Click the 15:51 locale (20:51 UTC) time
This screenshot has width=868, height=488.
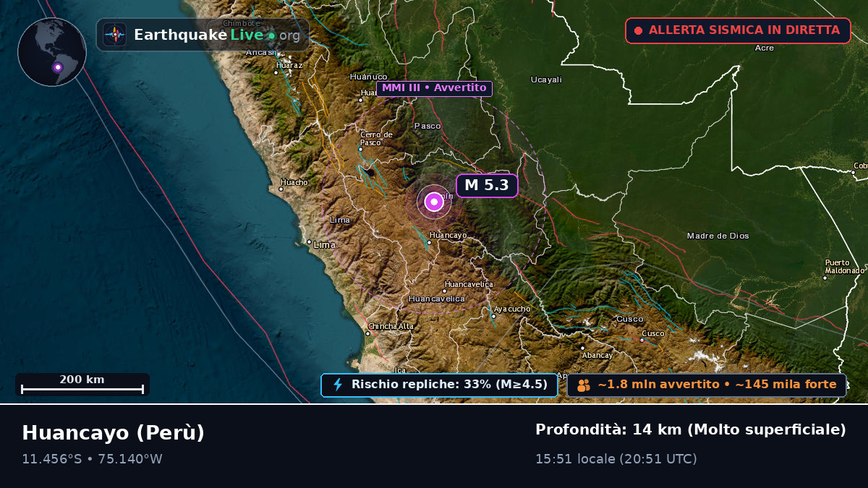point(616,459)
